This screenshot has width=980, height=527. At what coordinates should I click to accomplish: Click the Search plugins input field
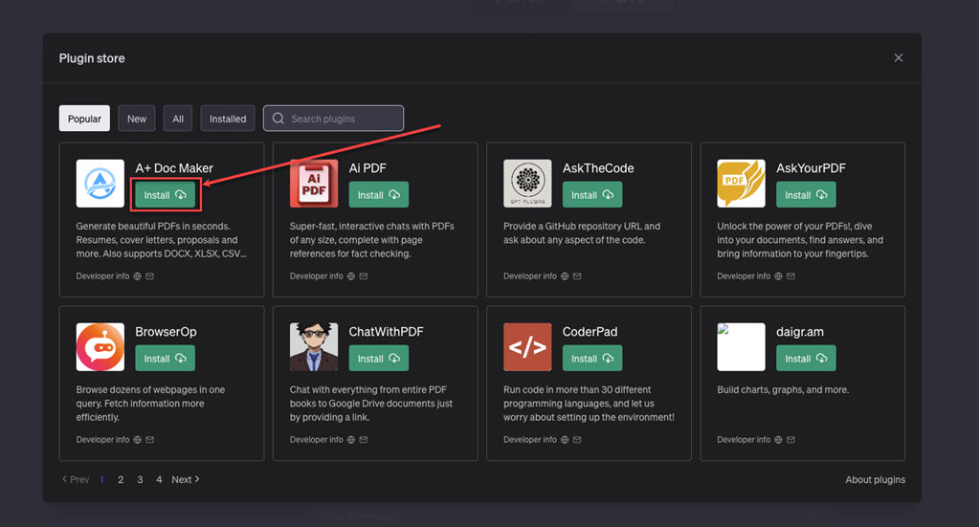334,119
